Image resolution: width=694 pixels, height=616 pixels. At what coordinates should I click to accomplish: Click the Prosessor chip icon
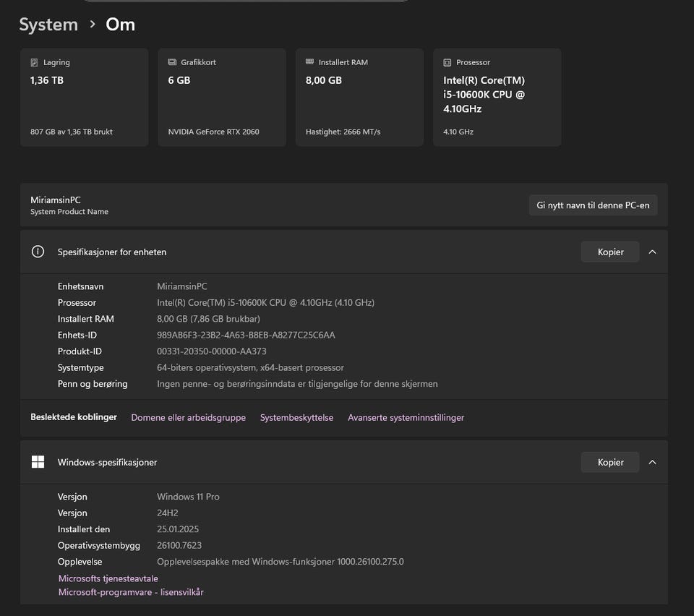click(447, 63)
